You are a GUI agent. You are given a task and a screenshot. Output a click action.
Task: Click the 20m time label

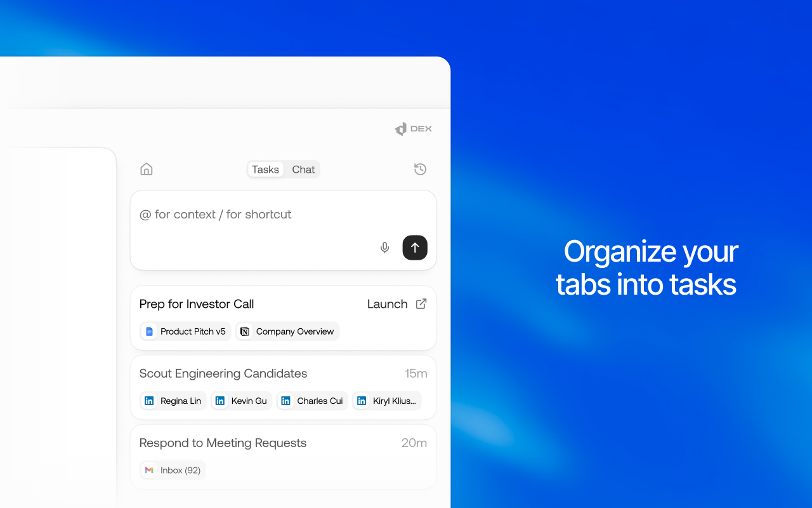(x=414, y=443)
